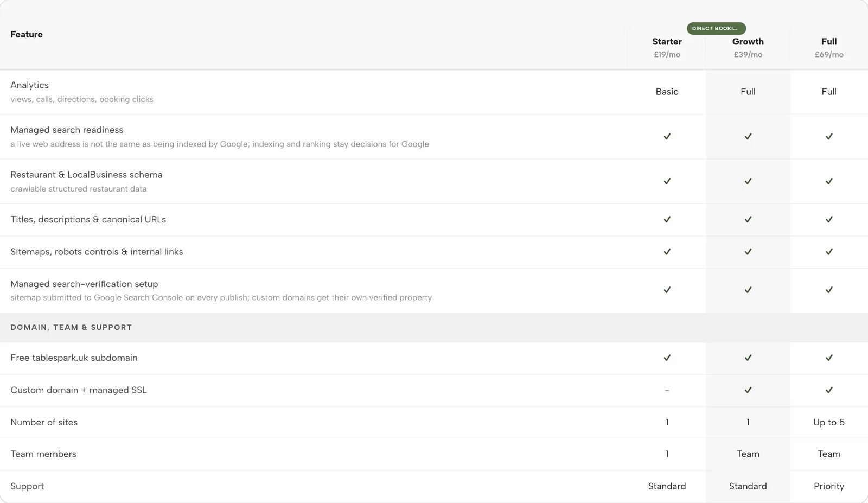Click Full checkmark in Sitemaps, robots controls row
Image resolution: width=868 pixels, height=503 pixels.
tap(829, 252)
